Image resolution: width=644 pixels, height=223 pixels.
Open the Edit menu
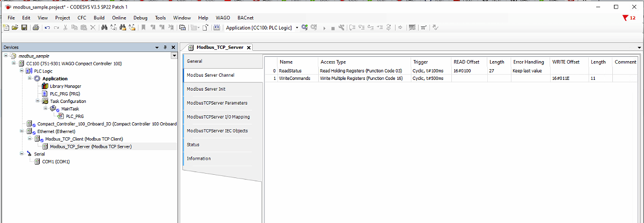coord(26,18)
